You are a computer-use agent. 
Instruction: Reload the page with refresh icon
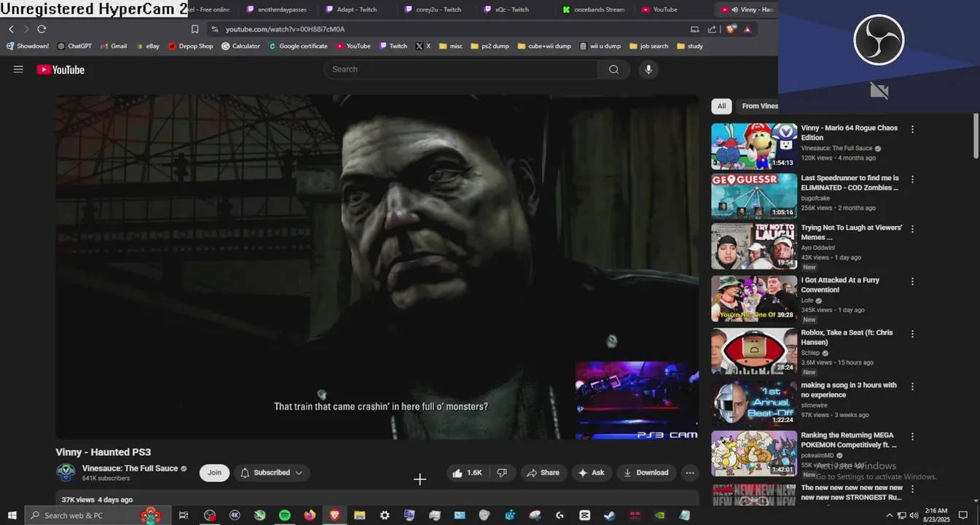click(42, 29)
